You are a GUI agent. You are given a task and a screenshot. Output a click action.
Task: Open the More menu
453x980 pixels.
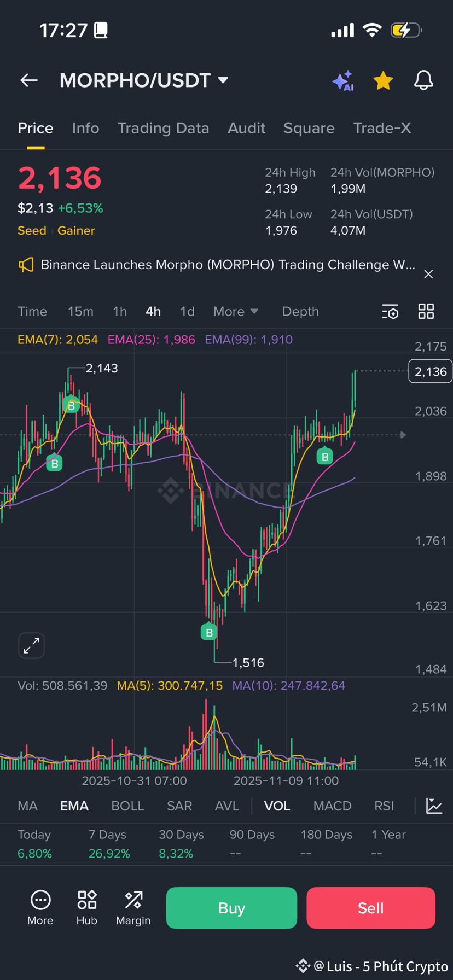(x=40, y=908)
